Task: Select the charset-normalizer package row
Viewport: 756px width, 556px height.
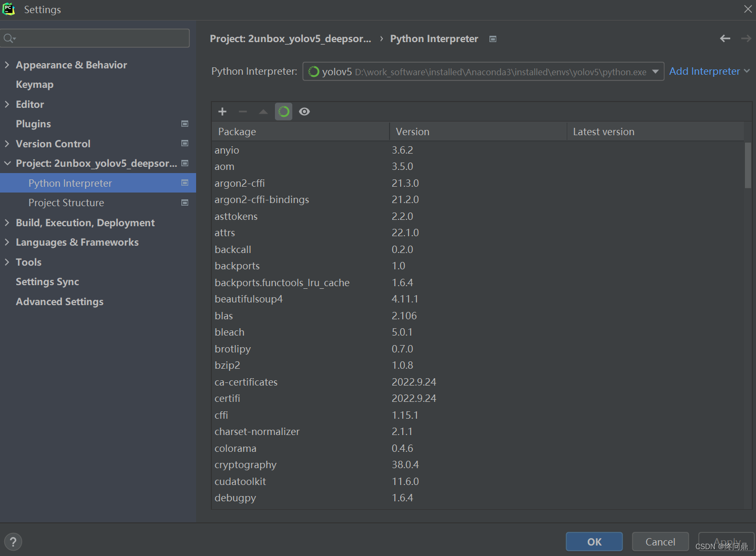Action: [478, 432]
